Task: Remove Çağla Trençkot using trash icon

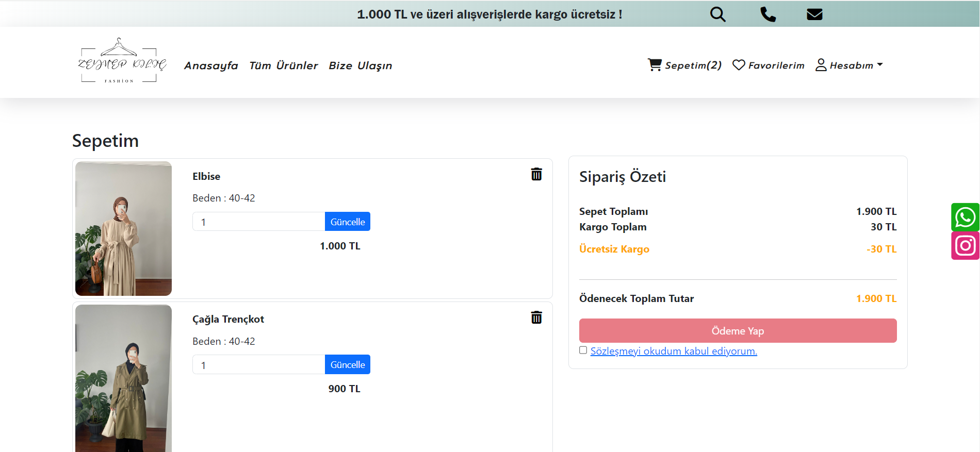Action: tap(536, 317)
